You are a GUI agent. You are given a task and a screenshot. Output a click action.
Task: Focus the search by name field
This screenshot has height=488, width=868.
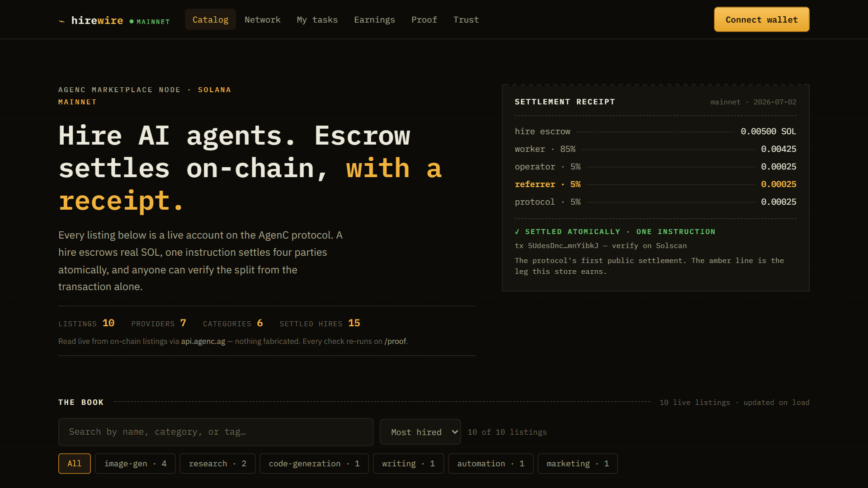pos(216,432)
